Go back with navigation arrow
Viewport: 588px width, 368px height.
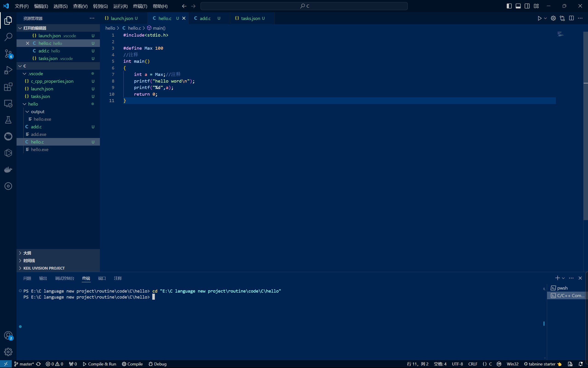tap(184, 6)
